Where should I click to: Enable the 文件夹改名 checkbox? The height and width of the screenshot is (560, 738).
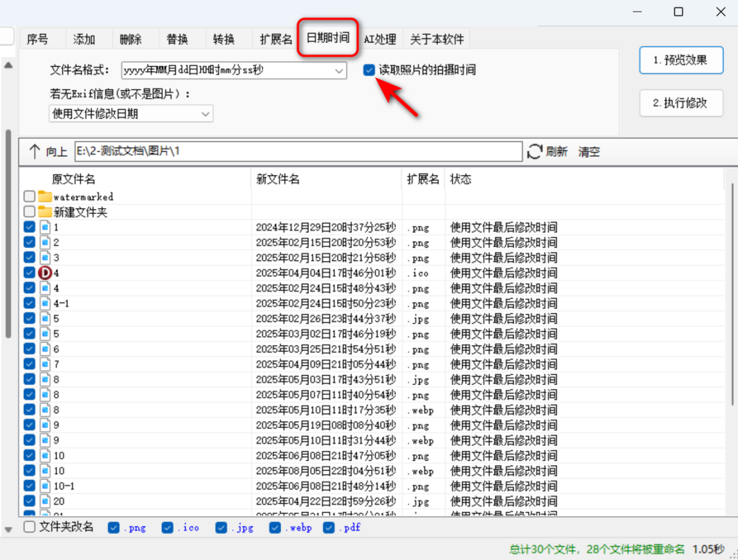click(x=29, y=527)
